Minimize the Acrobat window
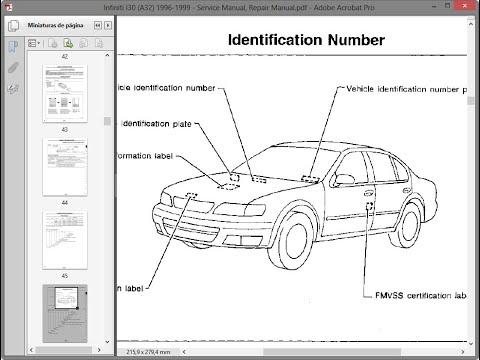This screenshot has width=480, height=360. point(435,6)
